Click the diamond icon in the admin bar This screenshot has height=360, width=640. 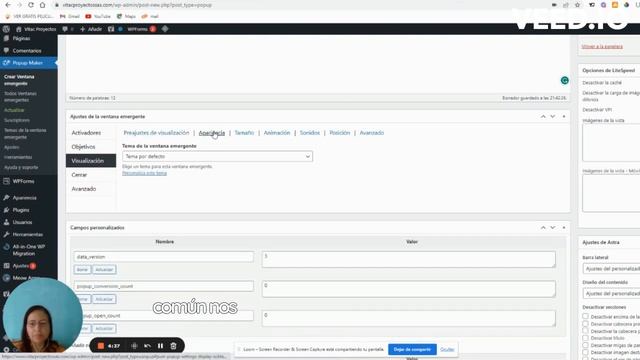[165, 29]
